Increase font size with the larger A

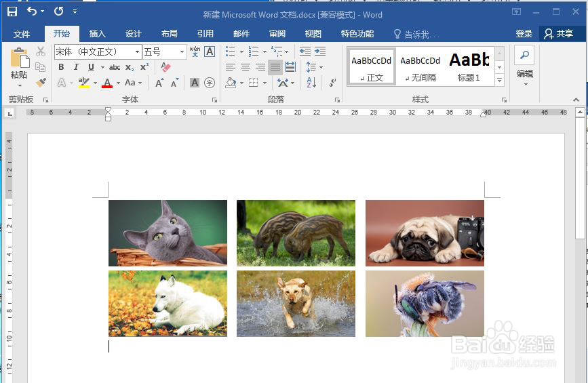click(159, 83)
